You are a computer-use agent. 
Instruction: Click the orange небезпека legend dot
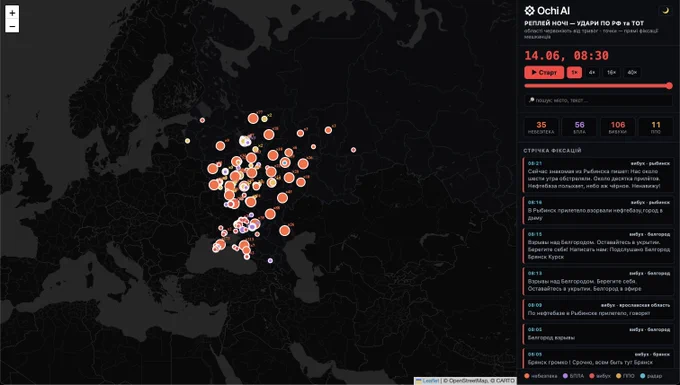pos(527,376)
